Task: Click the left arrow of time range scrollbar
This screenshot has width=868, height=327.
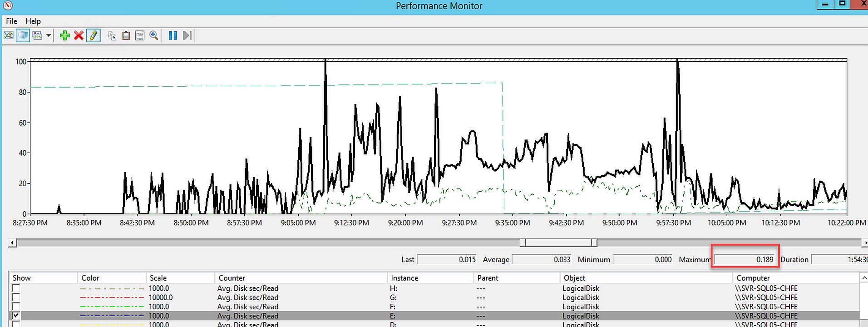Action: [12, 243]
